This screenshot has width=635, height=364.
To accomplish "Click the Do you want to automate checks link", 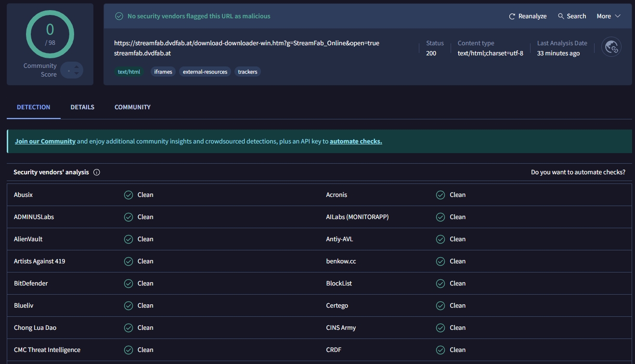I will [578, 172].
